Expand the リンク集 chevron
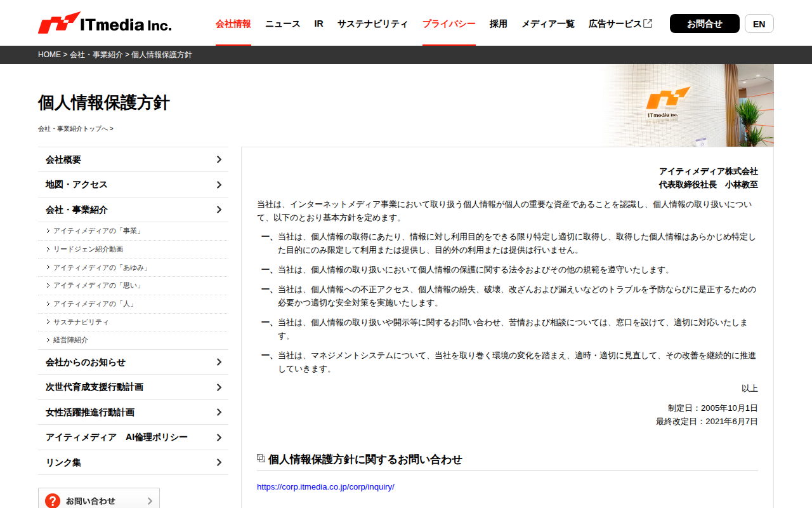This screenshot has width=812, height=508. (219, 462)
